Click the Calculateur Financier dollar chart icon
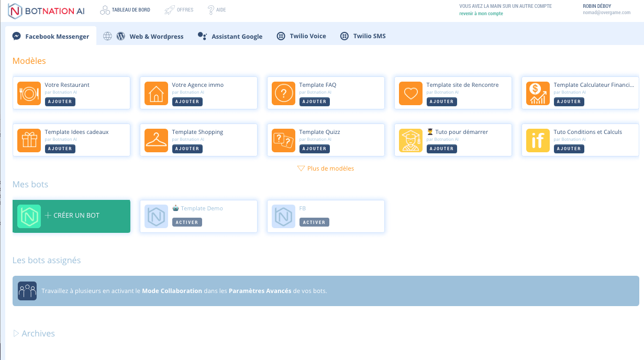Image resolution: width=644 pixels, height=360 pixels. (x=538, y=93)
